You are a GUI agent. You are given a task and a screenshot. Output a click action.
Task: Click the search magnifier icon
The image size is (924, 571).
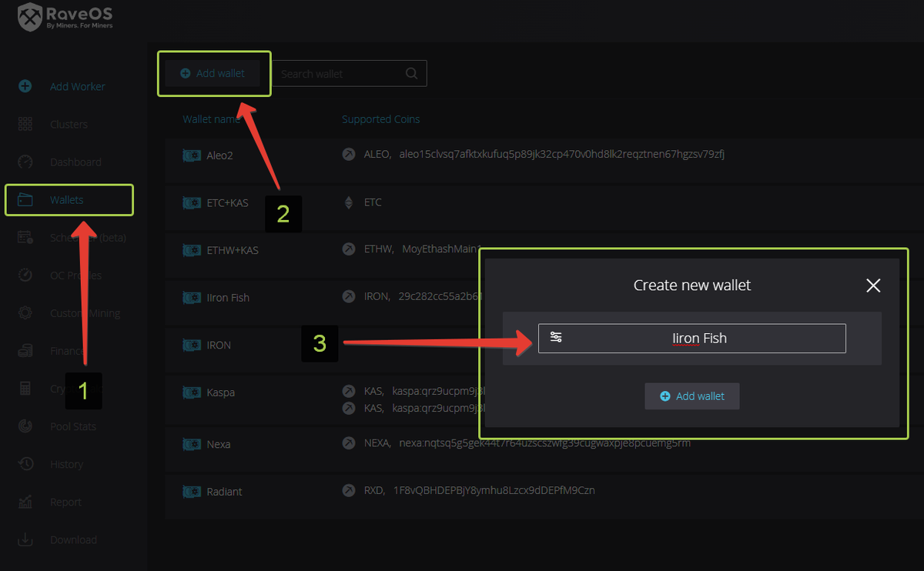click(411, 74)
